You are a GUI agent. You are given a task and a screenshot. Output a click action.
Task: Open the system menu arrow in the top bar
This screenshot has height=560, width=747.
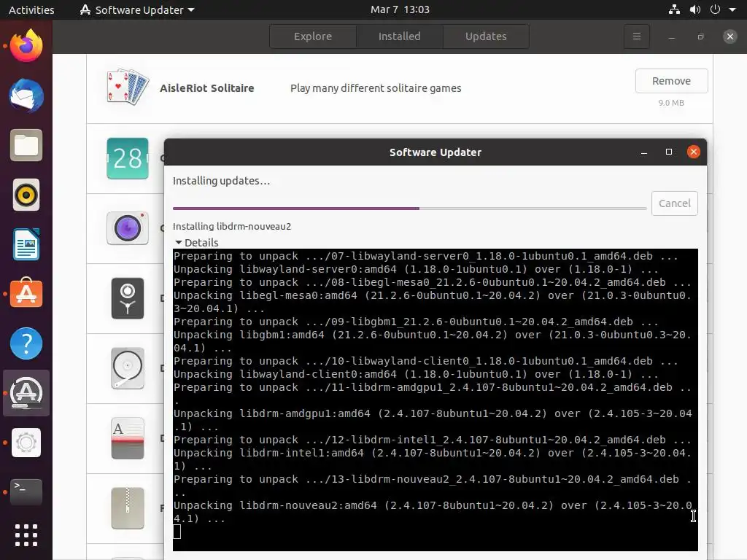[x=732, y=9]
